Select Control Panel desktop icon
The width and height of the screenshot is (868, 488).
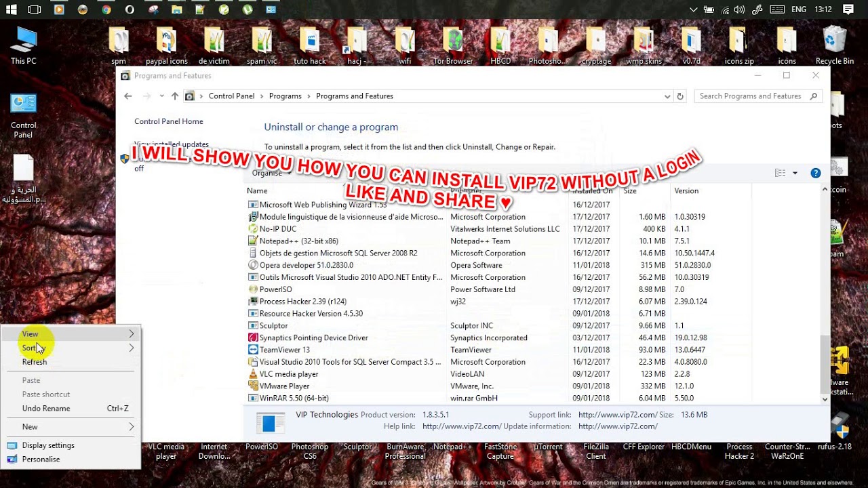point(23,116)
